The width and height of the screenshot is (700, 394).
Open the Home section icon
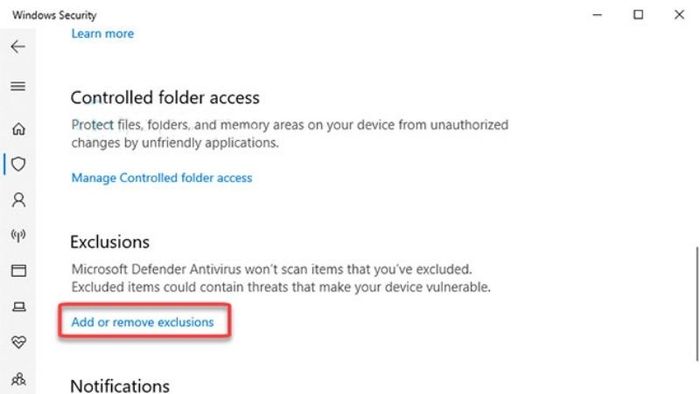click(18, 129)
